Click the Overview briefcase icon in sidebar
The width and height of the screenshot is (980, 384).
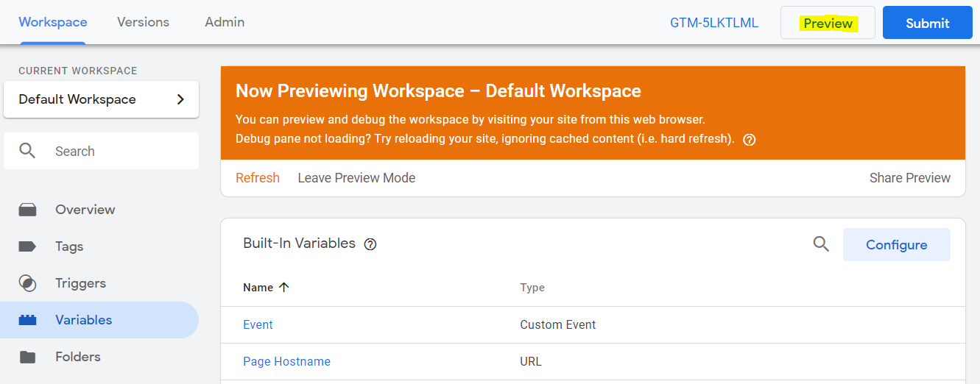point(27,210)
